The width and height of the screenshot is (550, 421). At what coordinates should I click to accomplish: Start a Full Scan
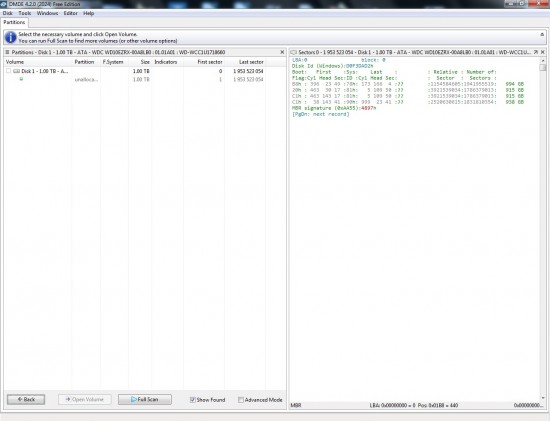[x=145, y=399]
